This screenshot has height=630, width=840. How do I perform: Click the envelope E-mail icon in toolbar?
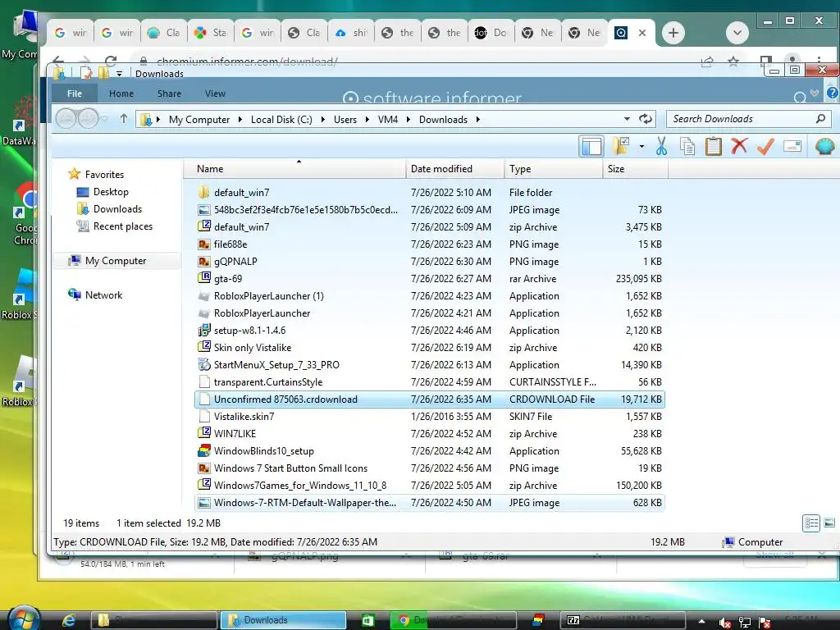[792, 146]
